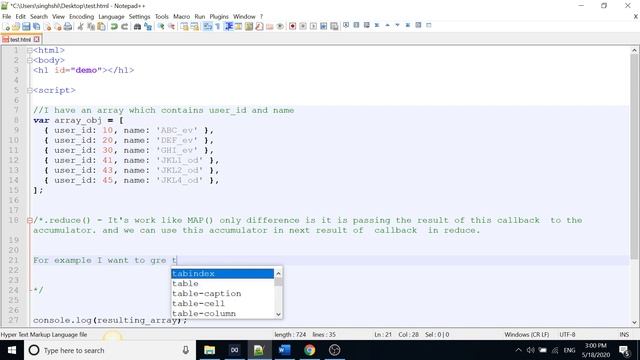This screenshot has height=360, width=640.
Task: Collapse the html tag fold on line 1
Action: pos(29,50)
